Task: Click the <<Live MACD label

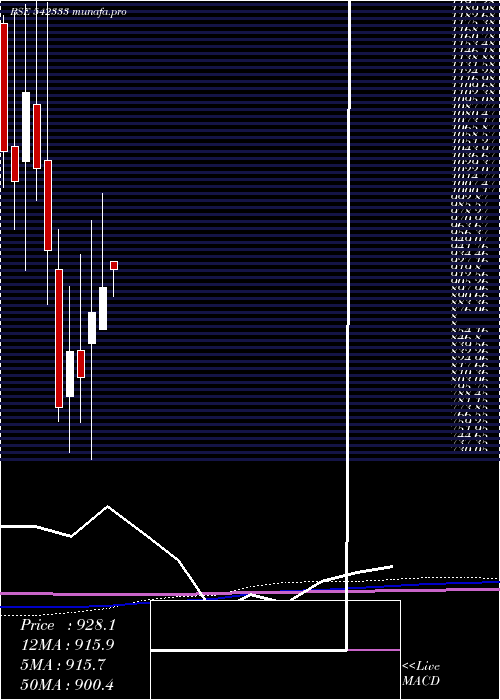Action: (x=421, y=673)
